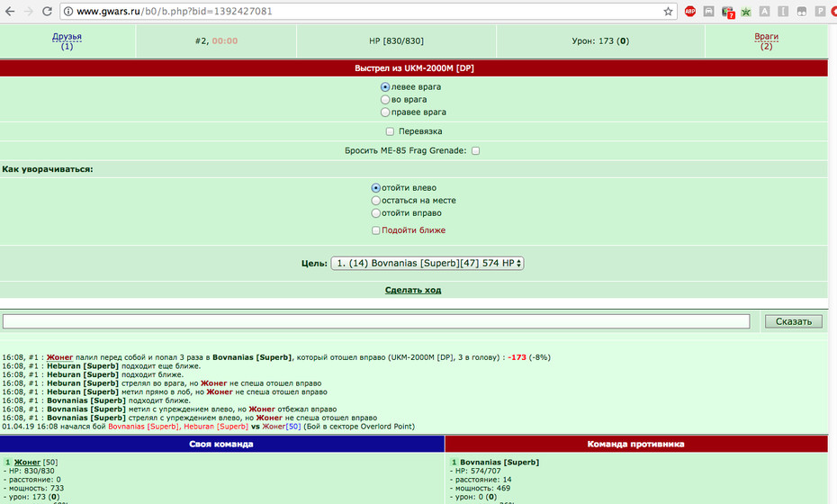Open the Друзья (1) link
The image size is (837, 504).
click(67, 41)
